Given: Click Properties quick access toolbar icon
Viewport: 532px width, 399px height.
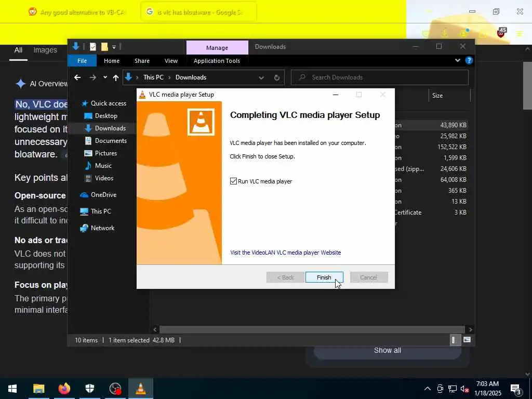Looking at the screenshot, I should click(92, 47).
